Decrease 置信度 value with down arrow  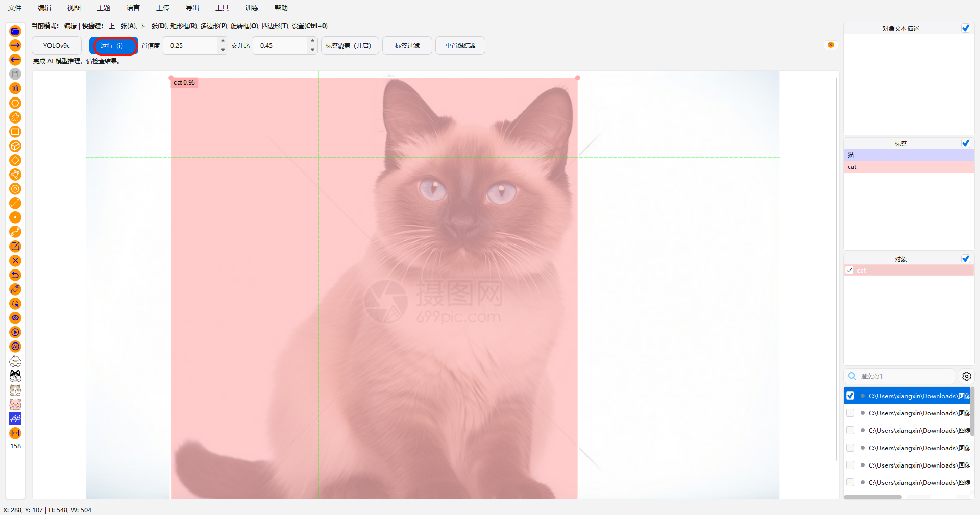[223, 50]
